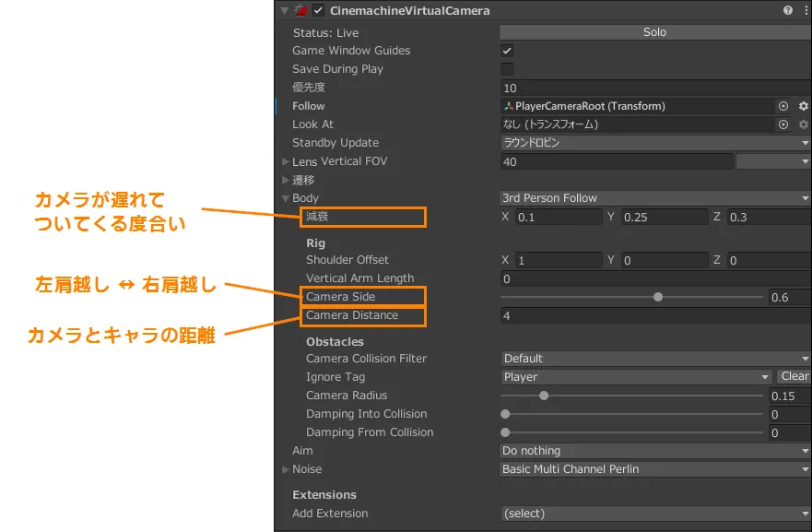This screenshot has width=812, height=532.
Task: Open Ignore Tag dropdown showing Player
Action: pos(637,377)
